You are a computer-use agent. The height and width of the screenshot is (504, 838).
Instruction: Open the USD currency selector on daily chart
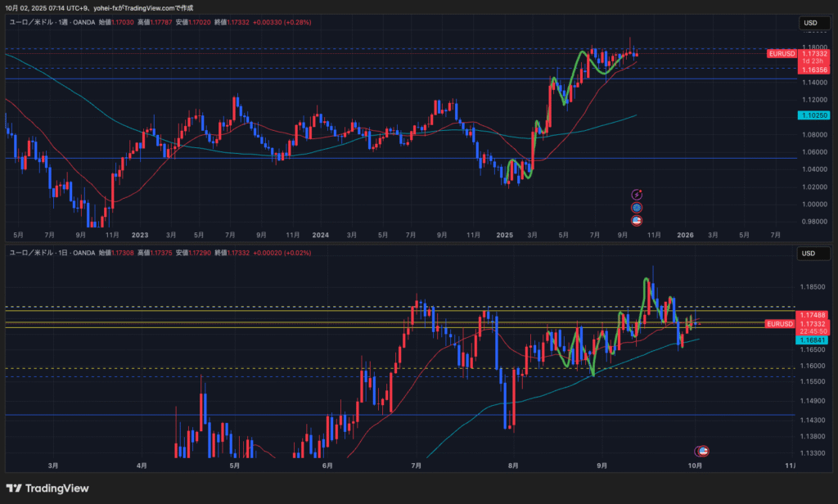pyautogui.click(x=810, y=254)
